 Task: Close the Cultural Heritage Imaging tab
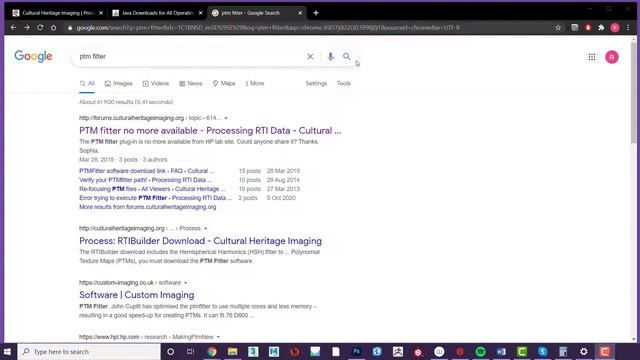(x=101, y=13)
